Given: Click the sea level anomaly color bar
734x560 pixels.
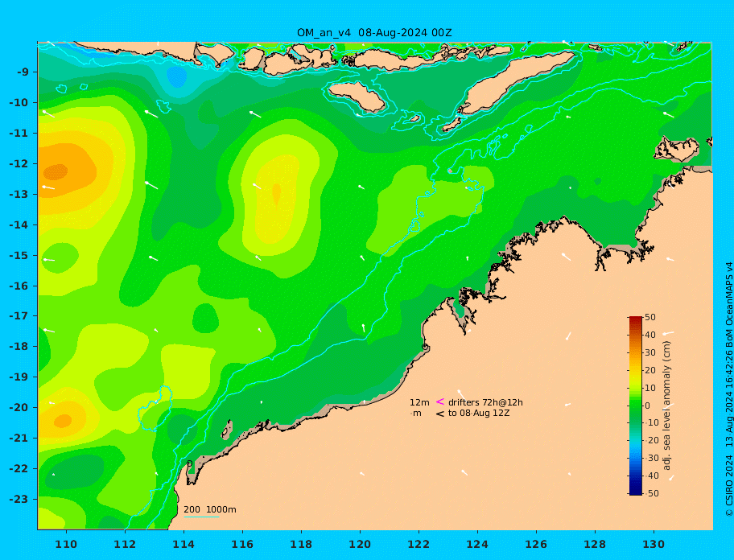Looking at the screenshot, I should click(x=636, y=406).
